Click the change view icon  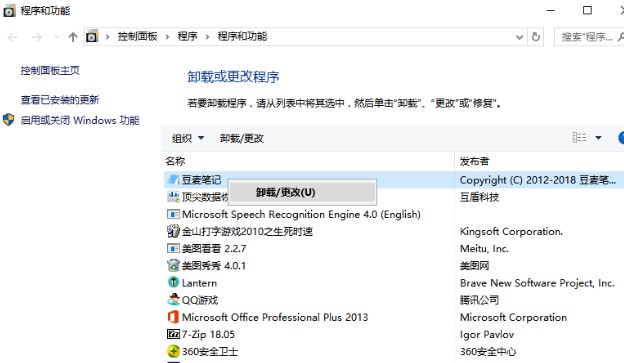(579, 138)
